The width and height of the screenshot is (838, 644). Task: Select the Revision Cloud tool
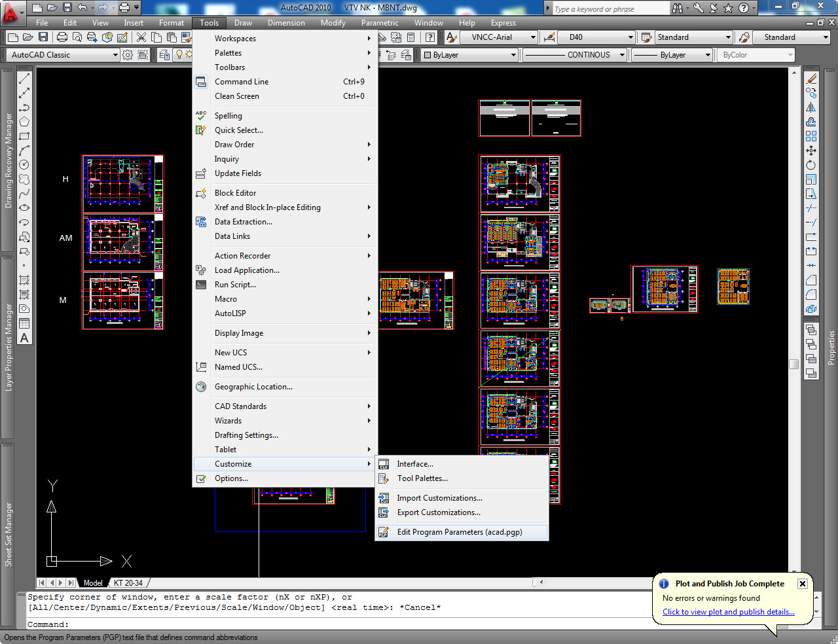tap(24, 179)
